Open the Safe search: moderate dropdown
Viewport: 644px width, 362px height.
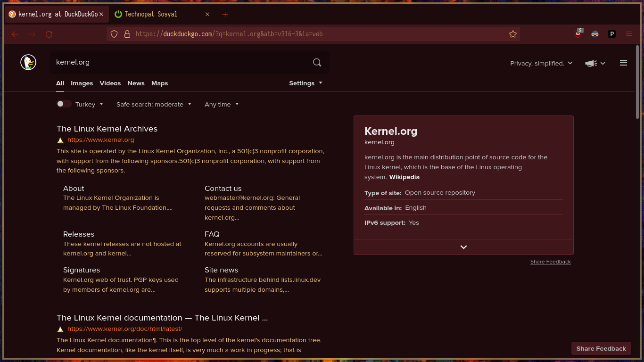pos(154,104)
